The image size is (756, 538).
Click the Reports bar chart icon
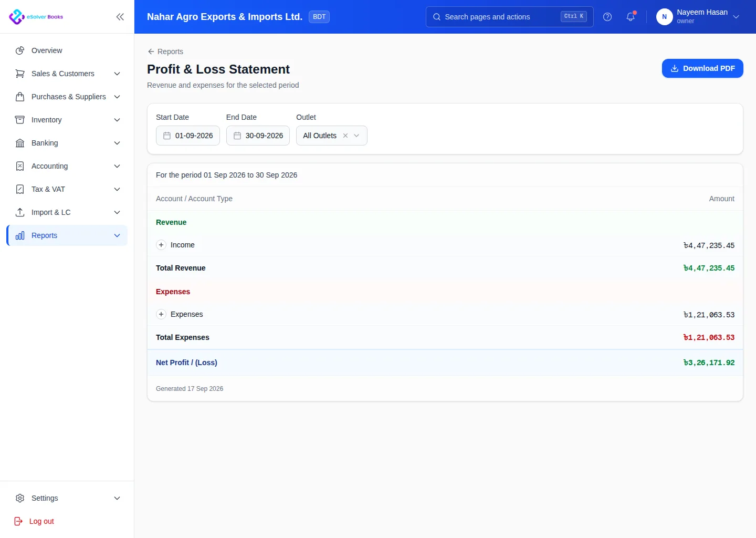[20, 235]
